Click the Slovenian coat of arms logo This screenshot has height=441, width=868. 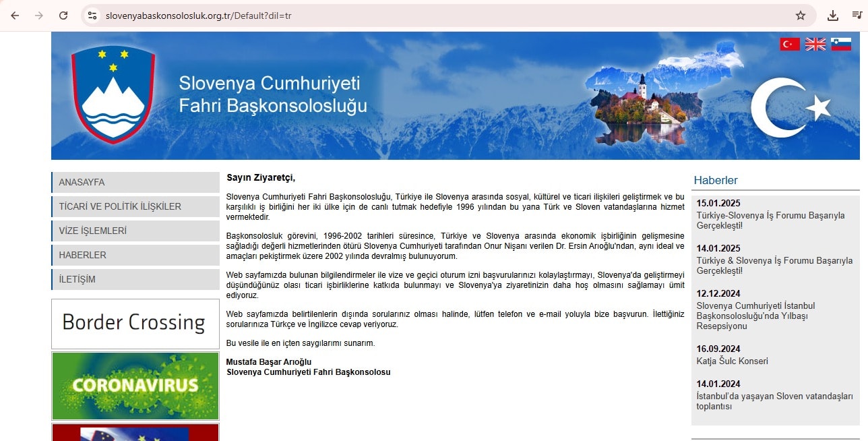[113, 94]
